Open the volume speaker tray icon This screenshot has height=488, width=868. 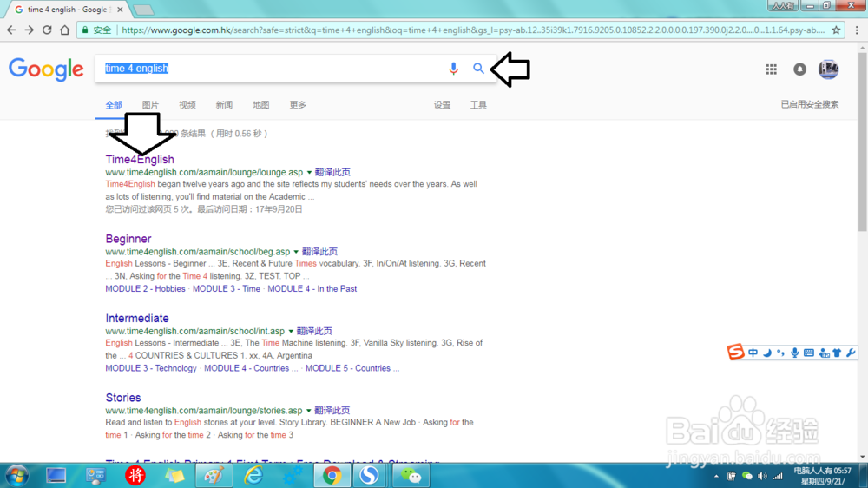click(762, 476)
